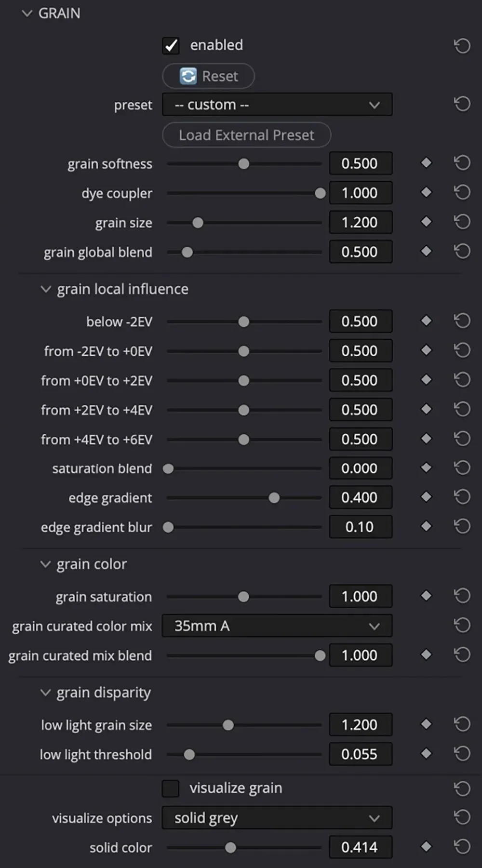Click the grain saturation slider handle

click(243, 597)
